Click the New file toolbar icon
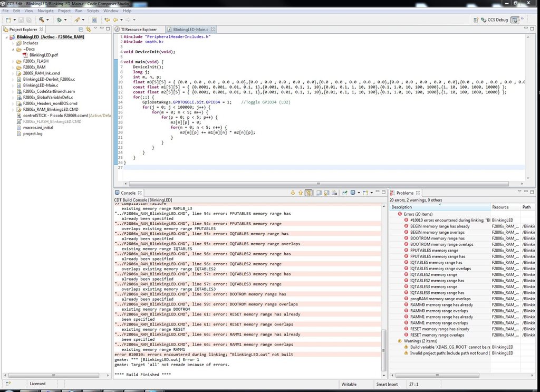 coord(8,20)
